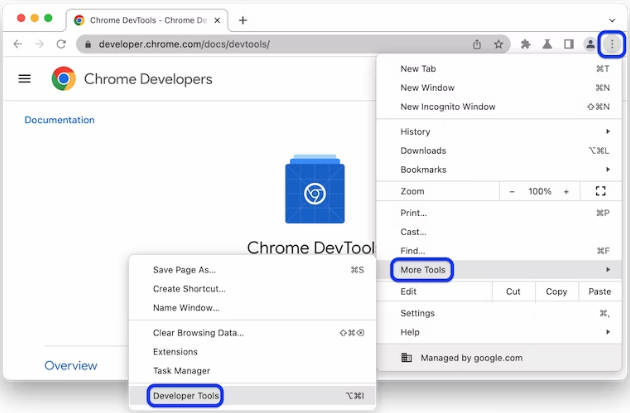Click the Overview link
Viewport: 630px width, 413px height.
click(71, 365)
